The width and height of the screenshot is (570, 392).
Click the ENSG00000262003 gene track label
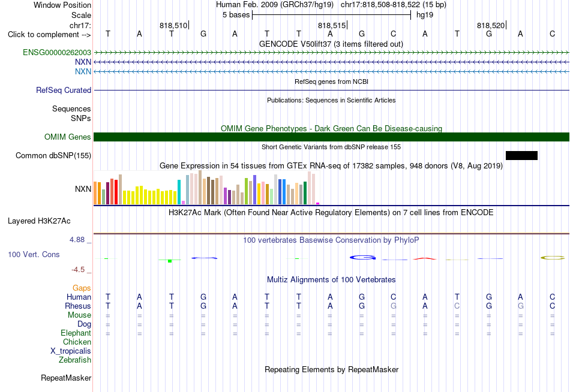tap(57, 52)
